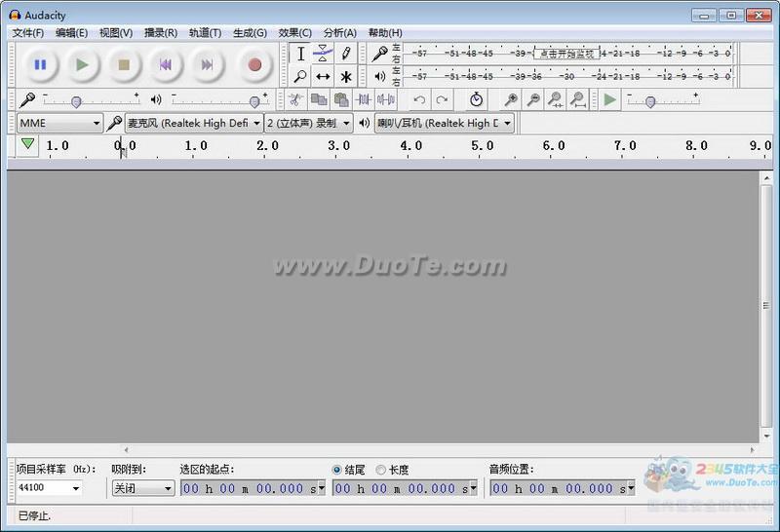Viewport: 780px width, 532px height.
Task: Select the Envelope tool
Action: [323, 54]
